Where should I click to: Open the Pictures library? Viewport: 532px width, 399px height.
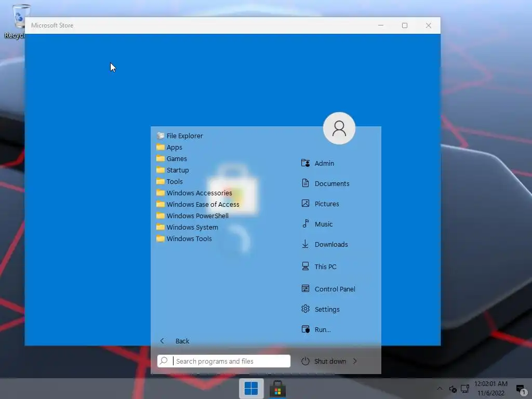click(x=320, y=204)
